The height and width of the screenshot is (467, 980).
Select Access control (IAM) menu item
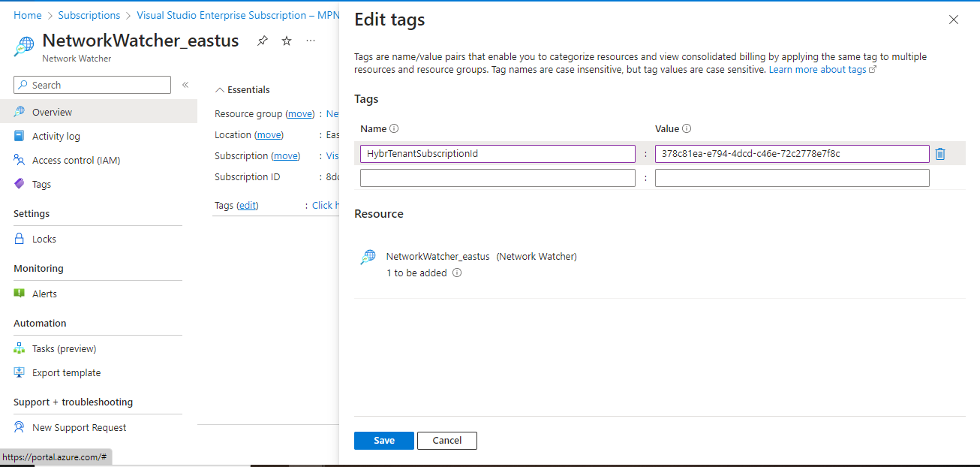(x=76, y=160)
